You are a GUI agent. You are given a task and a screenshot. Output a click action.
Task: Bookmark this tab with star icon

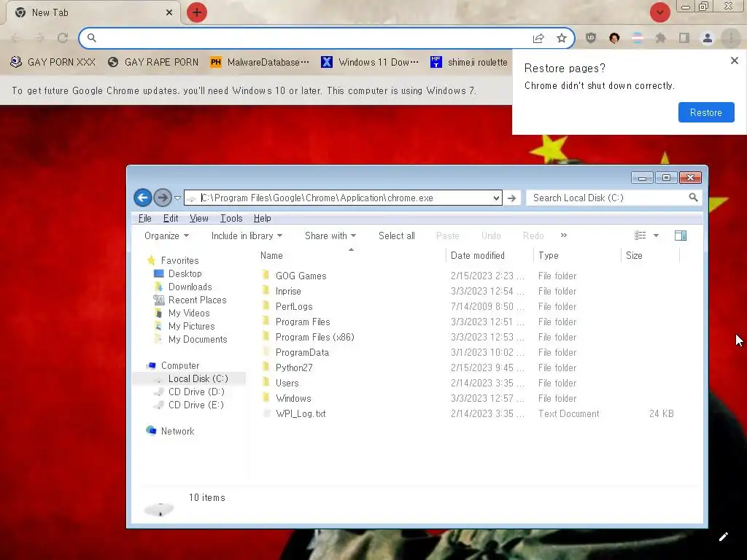coord(562,38)
